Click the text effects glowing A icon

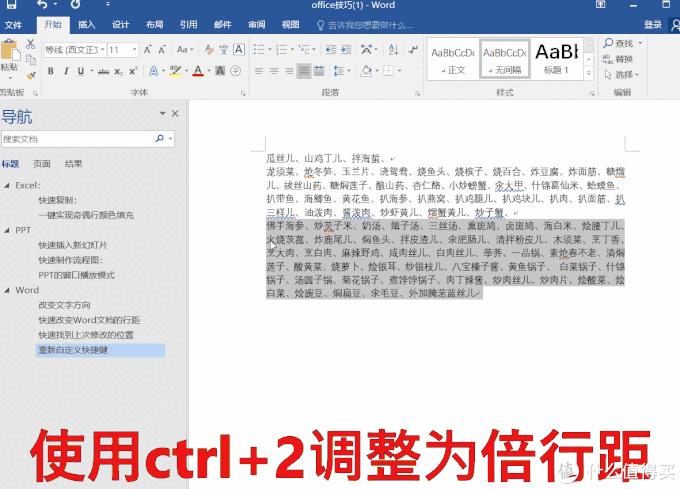[154, 71]
